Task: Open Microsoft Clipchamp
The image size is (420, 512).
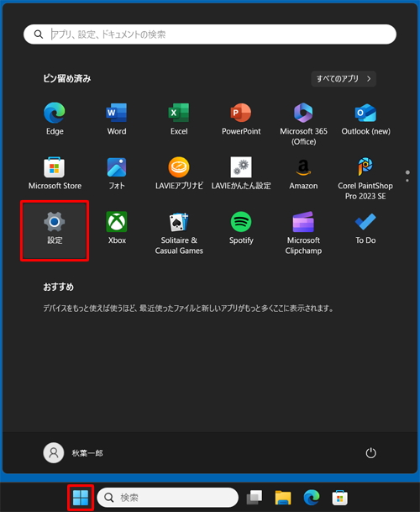Action: point(303,233)
